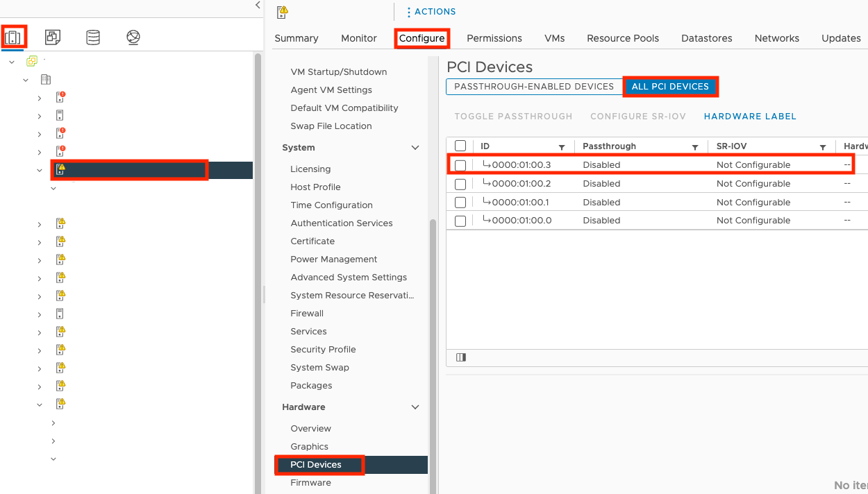Collapse the System settings section
The image size is (868, 494).
[415, 148]
